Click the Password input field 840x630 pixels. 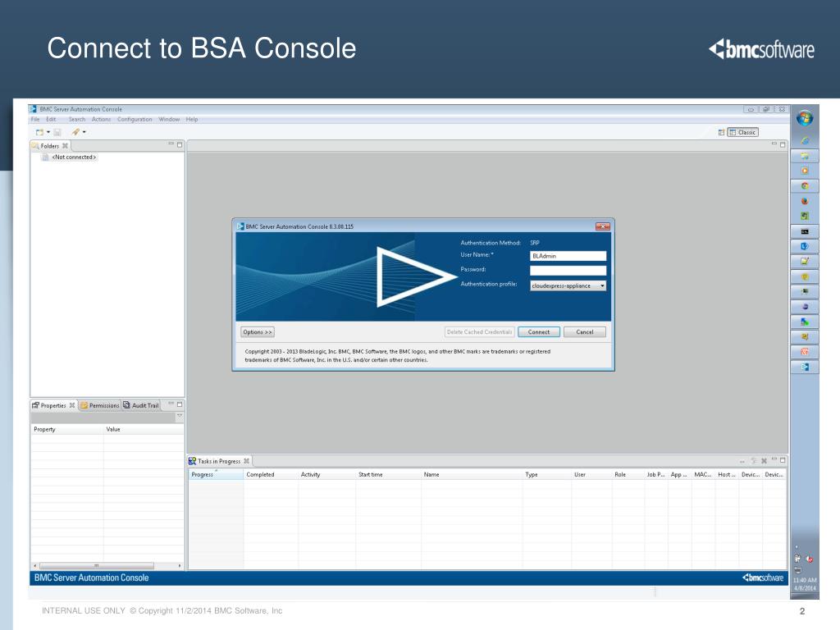tap(568, 271)
